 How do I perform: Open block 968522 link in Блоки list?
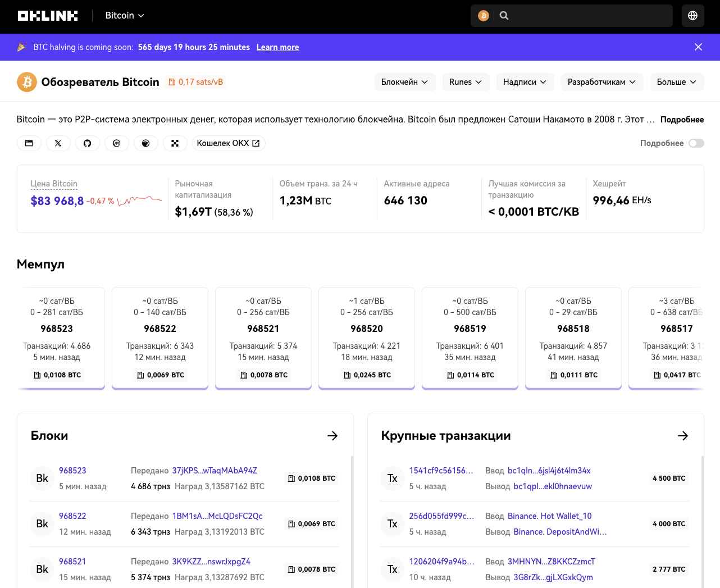coord(72,516)
